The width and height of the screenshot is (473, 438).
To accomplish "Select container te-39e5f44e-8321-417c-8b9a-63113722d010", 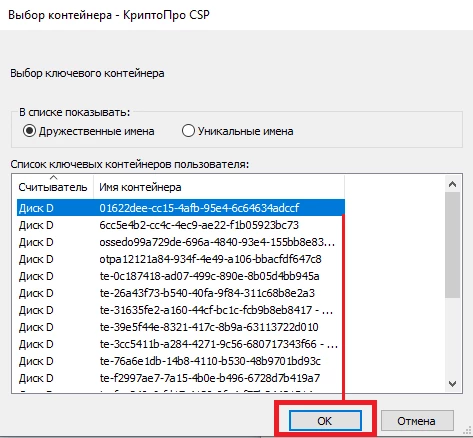I will tap(181, 327).
